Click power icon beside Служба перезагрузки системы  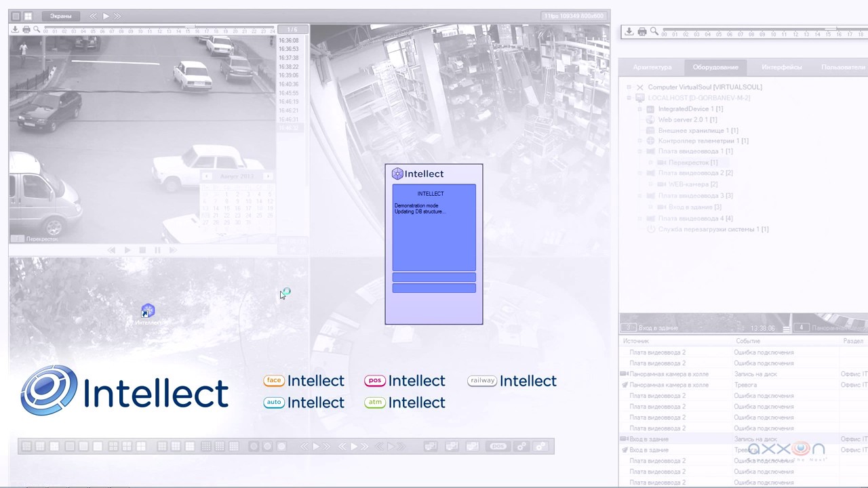(650, 229)
